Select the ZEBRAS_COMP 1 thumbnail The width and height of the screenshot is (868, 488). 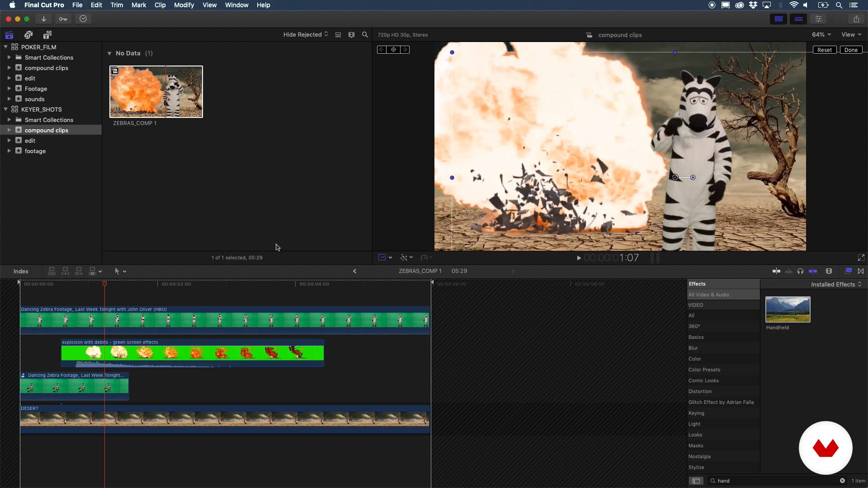[156, 92]
